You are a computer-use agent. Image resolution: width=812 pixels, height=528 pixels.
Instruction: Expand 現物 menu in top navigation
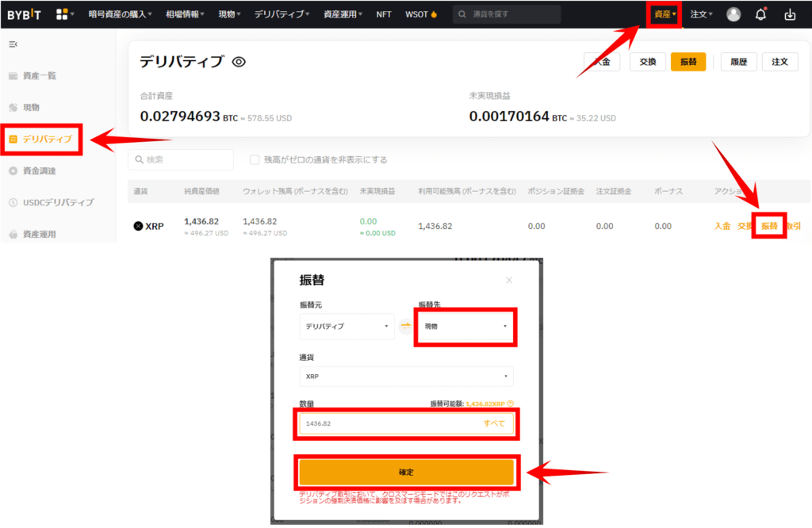pyautogui.click(x=229, y=14)
